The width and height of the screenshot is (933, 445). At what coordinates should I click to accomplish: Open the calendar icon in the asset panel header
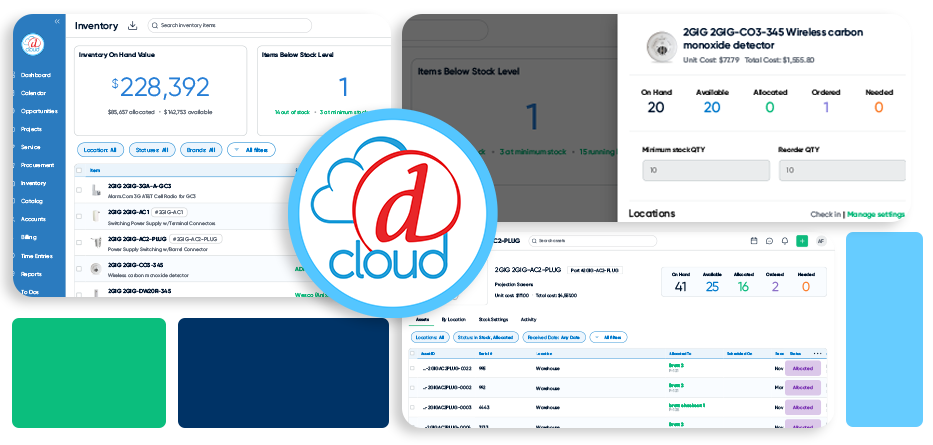point(754,241)
